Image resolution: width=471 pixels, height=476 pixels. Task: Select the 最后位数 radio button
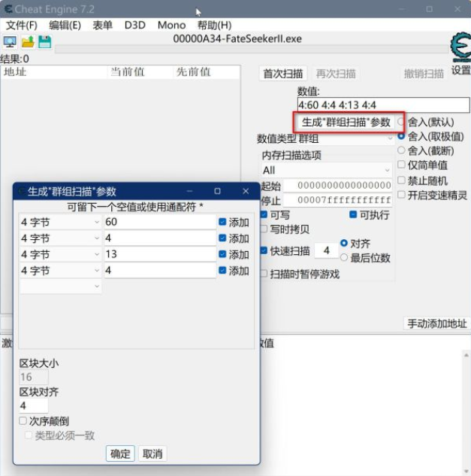tap(344, 258)
